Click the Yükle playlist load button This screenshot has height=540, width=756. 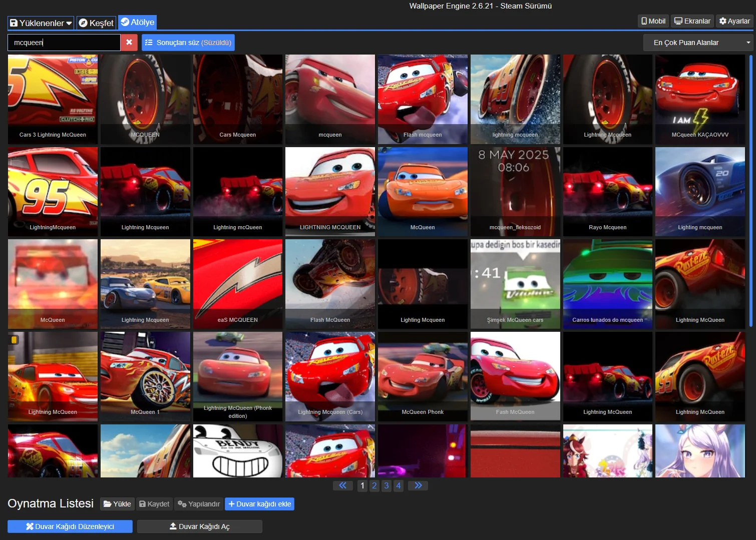click(117, 504)
